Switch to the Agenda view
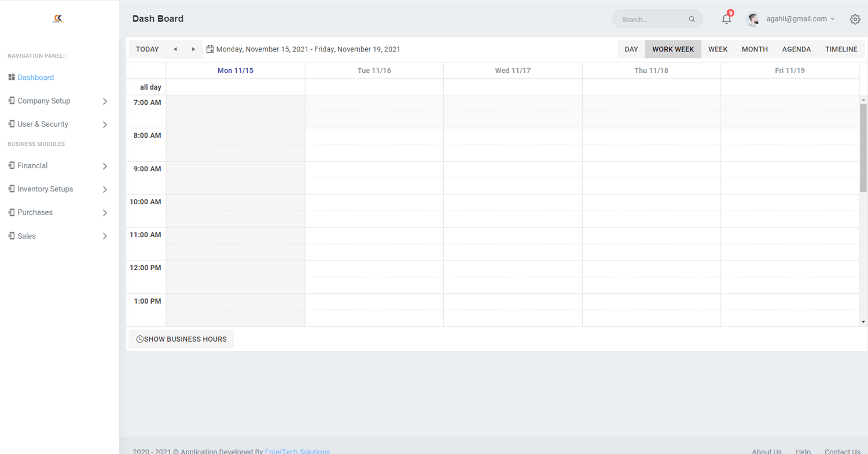 (x=796, y=49)
